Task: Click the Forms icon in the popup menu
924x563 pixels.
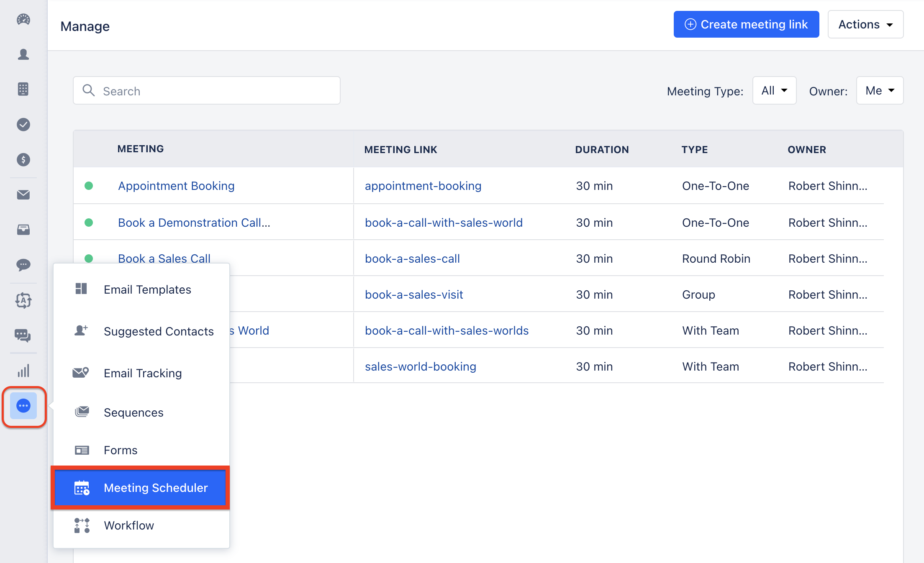Action: click(x=82, y=450)
